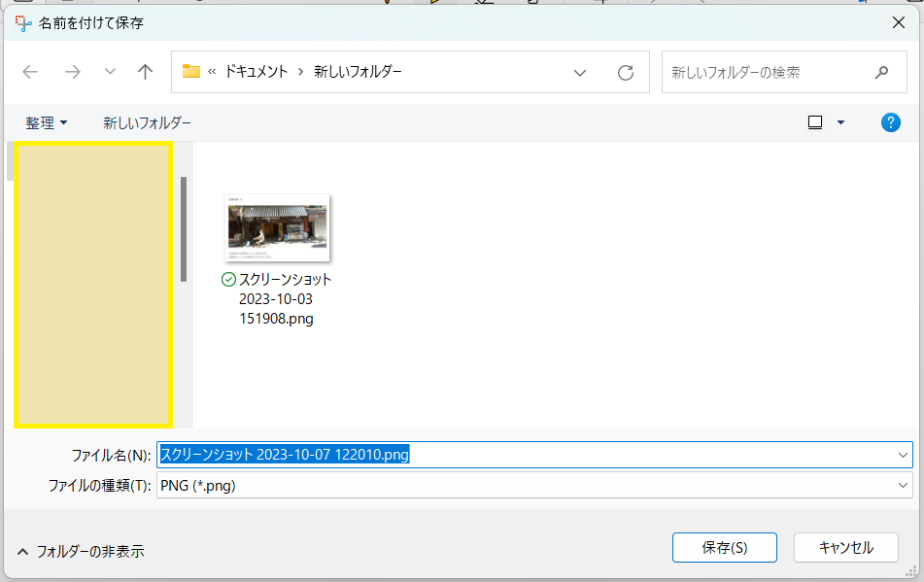
Task: Open help via the blue question mark
Action: tap(890, 122)
